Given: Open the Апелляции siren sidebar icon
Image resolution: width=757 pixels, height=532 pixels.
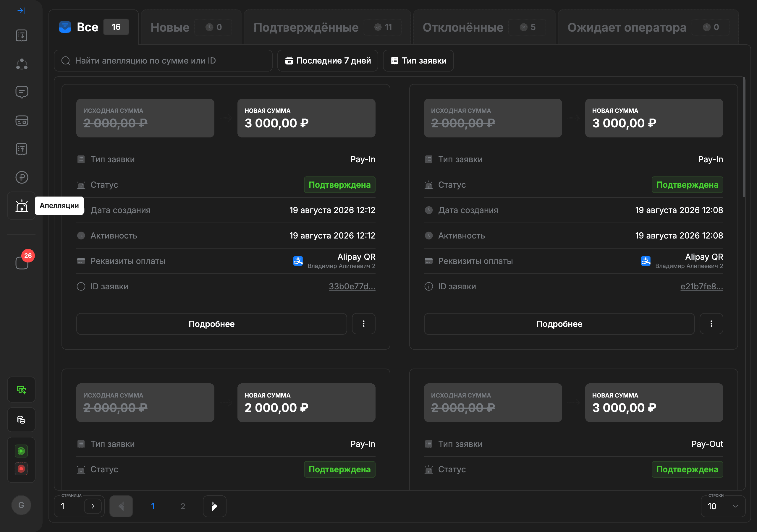Looking at the screenshot, I should click(21, 206).
